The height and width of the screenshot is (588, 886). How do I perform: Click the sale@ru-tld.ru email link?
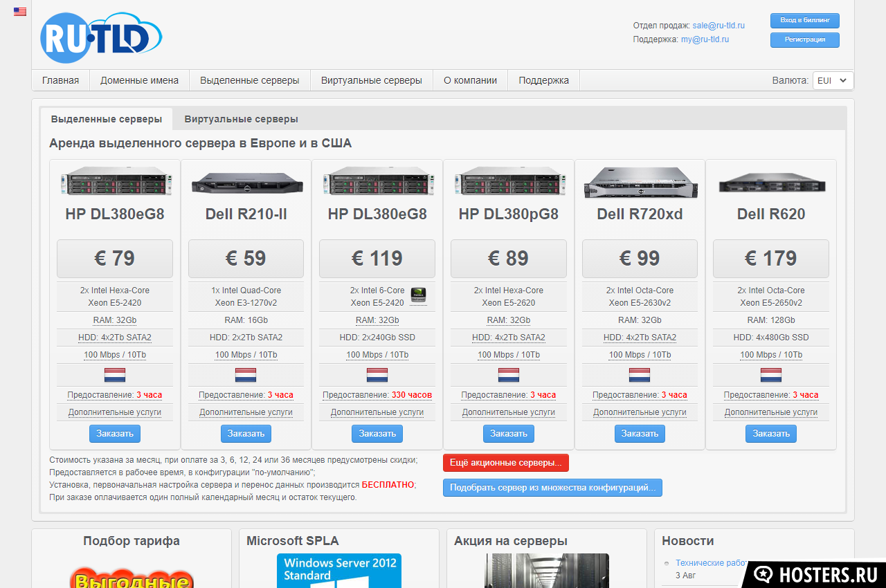pyautogui.click(x=718, y=26)
